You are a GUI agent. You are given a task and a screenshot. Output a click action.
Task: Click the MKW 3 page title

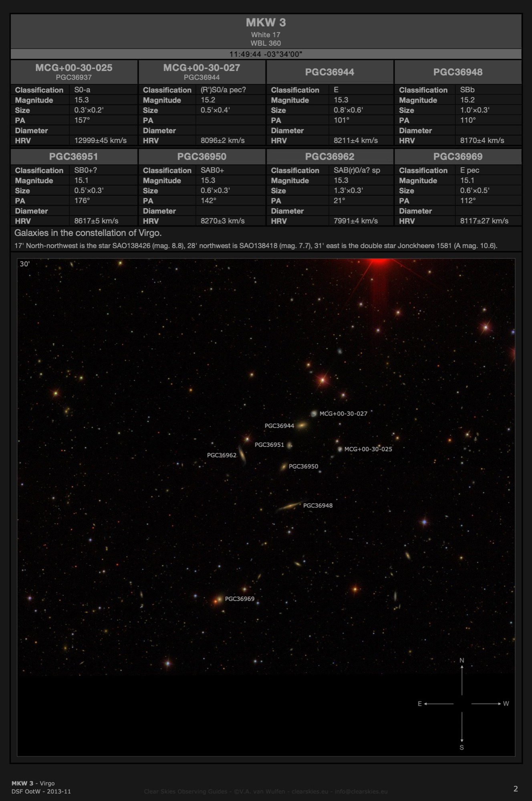tap(266, 23)
